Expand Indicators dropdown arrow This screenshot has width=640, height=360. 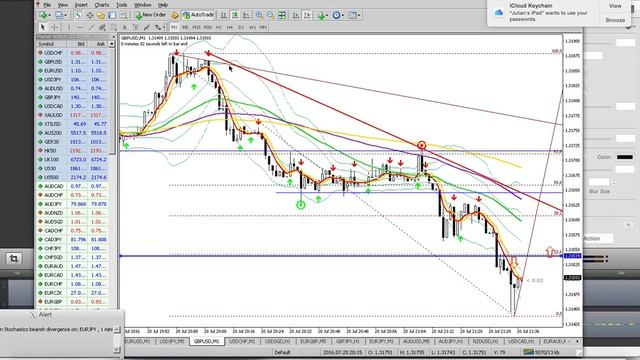tap(327, 16)
